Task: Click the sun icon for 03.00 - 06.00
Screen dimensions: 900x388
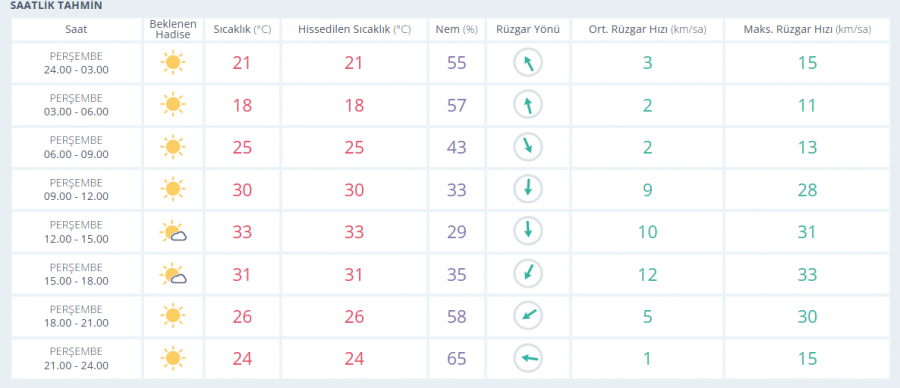Action: click(173, 105)
